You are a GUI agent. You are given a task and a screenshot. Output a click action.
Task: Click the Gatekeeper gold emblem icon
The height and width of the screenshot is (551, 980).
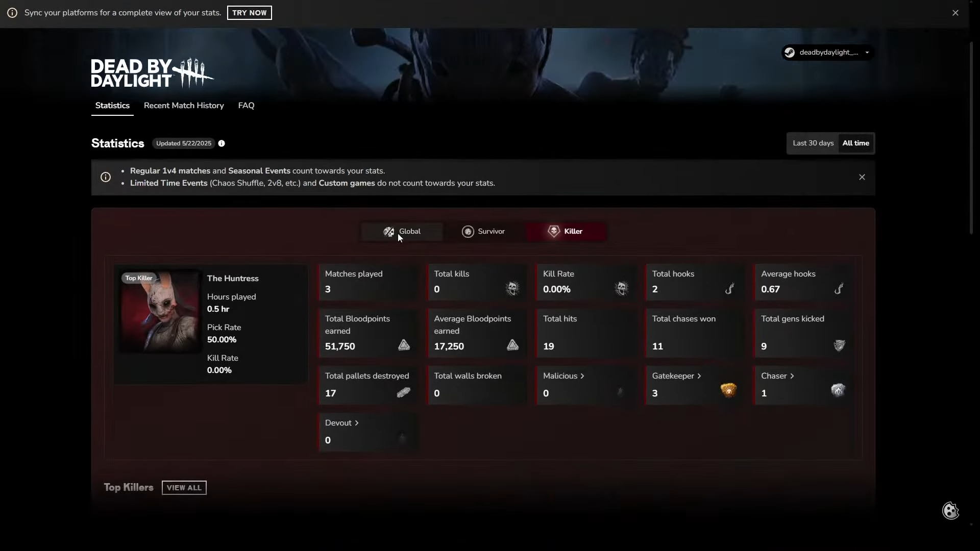pyautogui.click(x=728, y=390)
